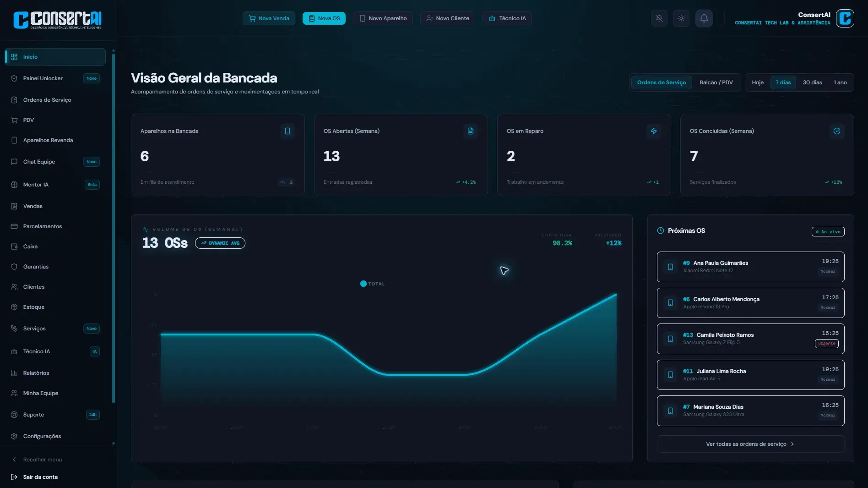Open Estoque box icon

14,307
